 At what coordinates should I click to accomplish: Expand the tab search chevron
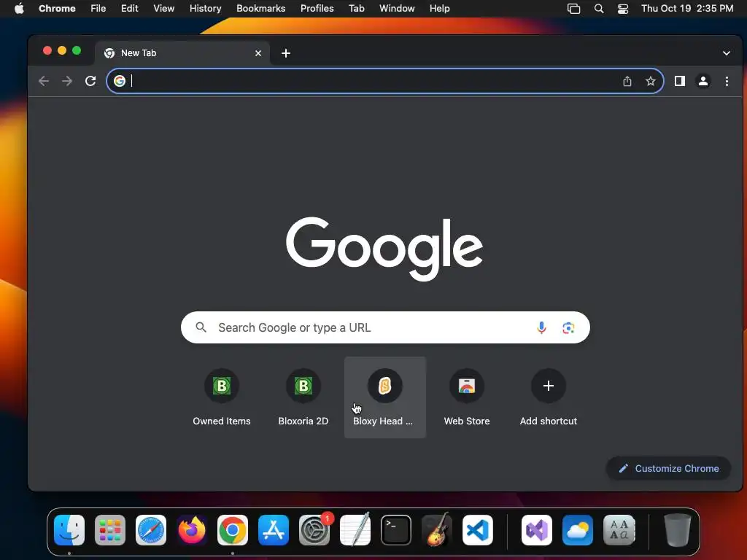coord(727,53)
